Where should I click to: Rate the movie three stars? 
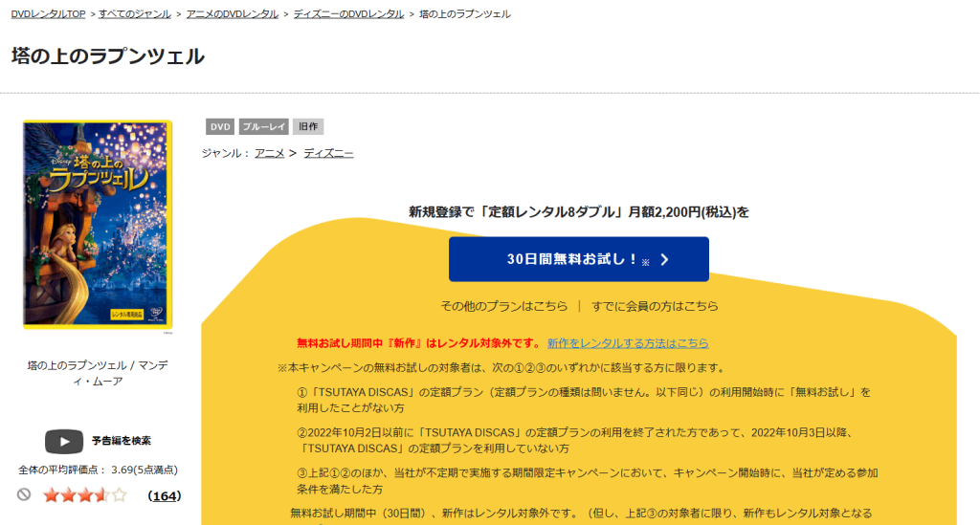click(x=84, y=495)
